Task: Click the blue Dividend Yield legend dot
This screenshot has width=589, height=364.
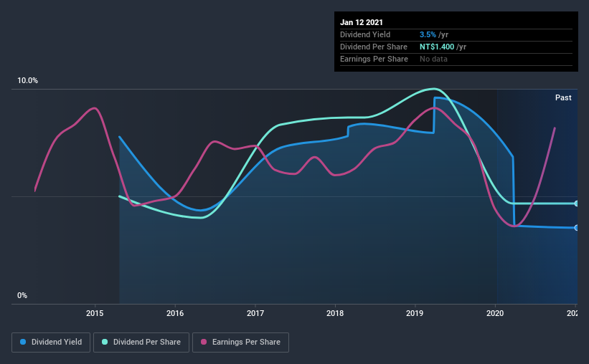Action: 23,342
